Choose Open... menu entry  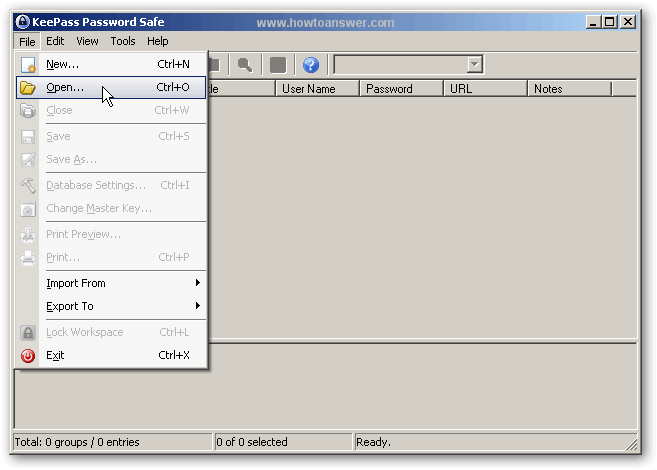coord(111,88)
